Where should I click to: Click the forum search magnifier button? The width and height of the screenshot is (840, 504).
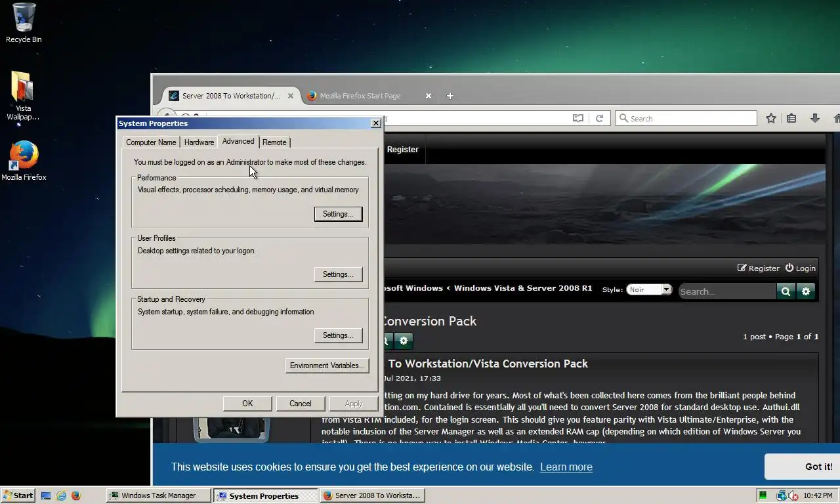pyautogui.click(x=786, y=291)
